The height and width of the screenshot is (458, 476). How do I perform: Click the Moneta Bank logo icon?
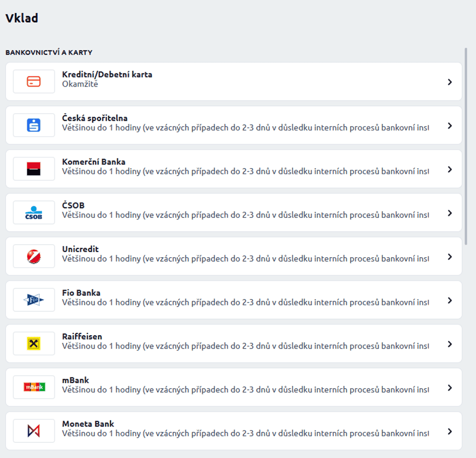pos(34,431)
